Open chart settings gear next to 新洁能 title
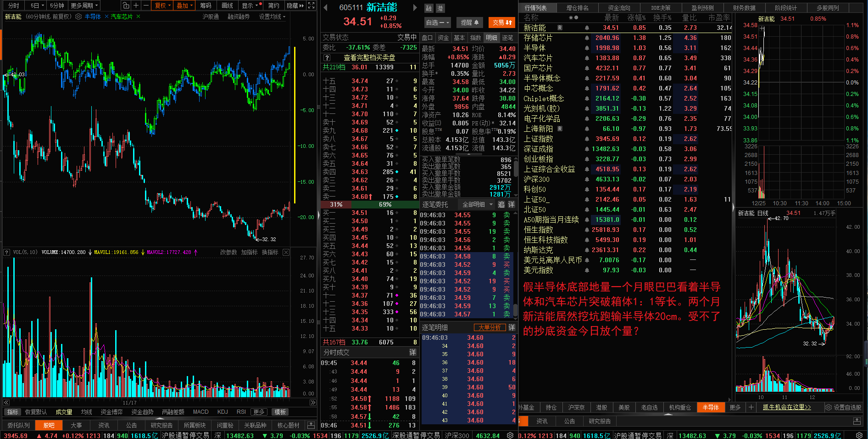The height and width of the screenshot is (439, 868). click(x=78, y=17)
